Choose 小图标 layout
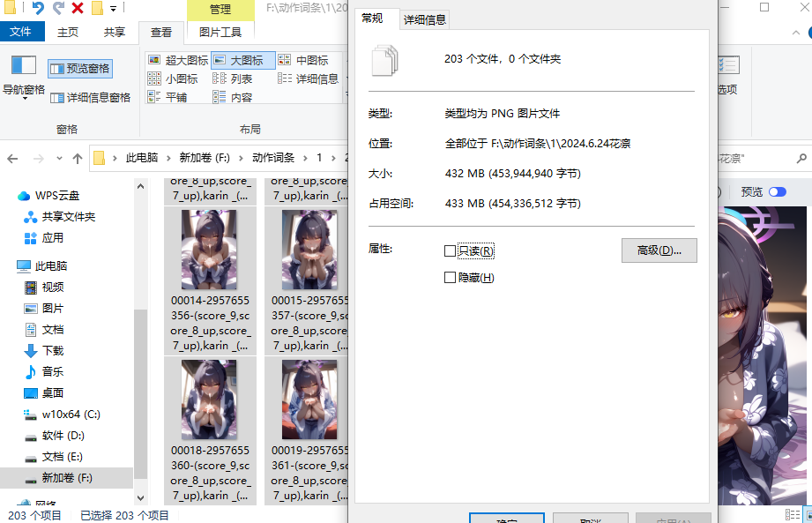The width and height of the screenshot is (812, 523). coord(173,78)
